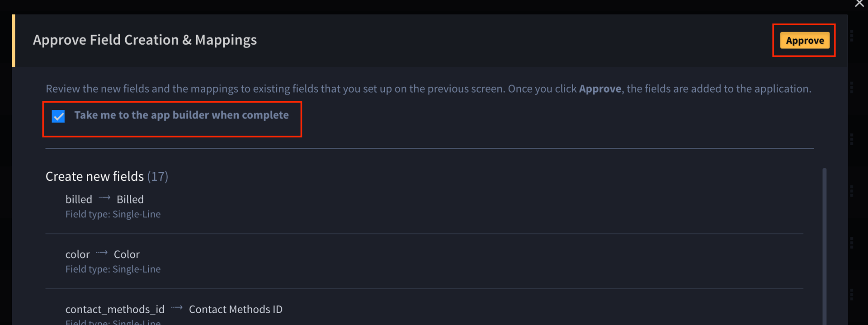Click the 'Create new fields' section heading

click(x=94, y=176)
